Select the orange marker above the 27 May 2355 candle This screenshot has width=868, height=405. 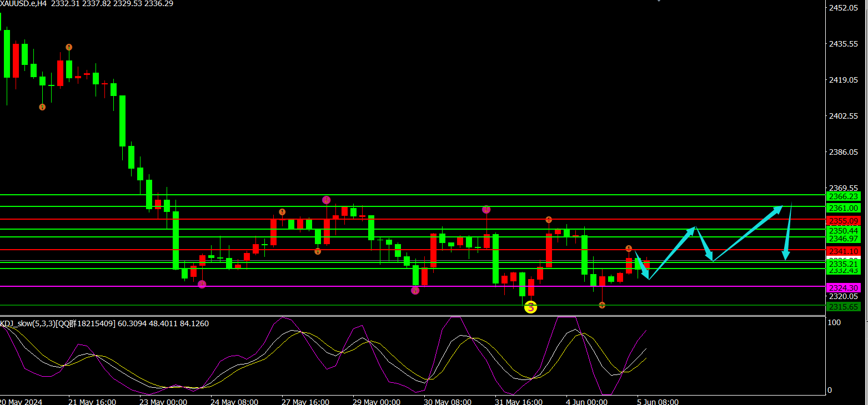282,212
